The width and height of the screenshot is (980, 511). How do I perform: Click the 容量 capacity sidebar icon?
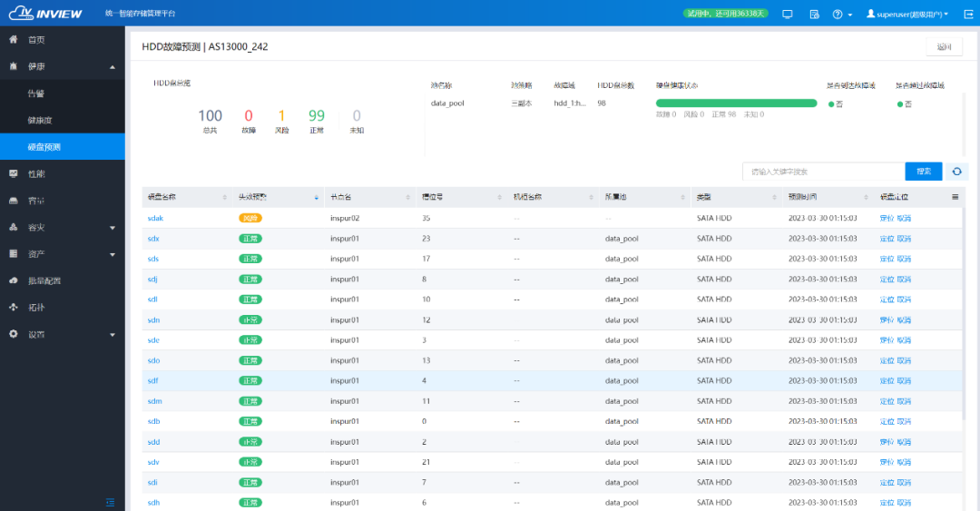[13, 201]
